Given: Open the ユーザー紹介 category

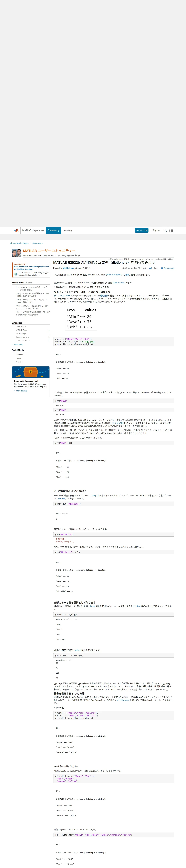Looking at the screenshot, I should 21,326.
